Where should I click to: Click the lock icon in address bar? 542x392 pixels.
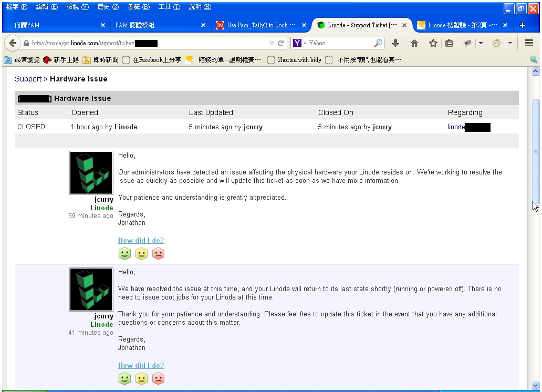(26, 43)
